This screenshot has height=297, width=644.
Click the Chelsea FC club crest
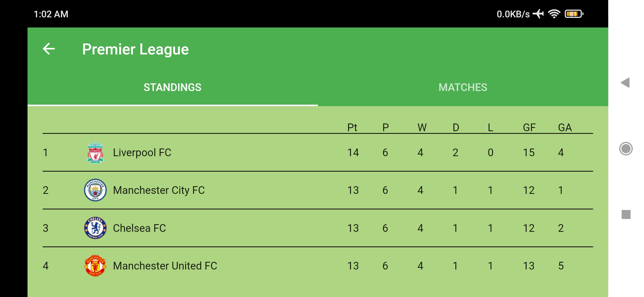tap(95, 228)
